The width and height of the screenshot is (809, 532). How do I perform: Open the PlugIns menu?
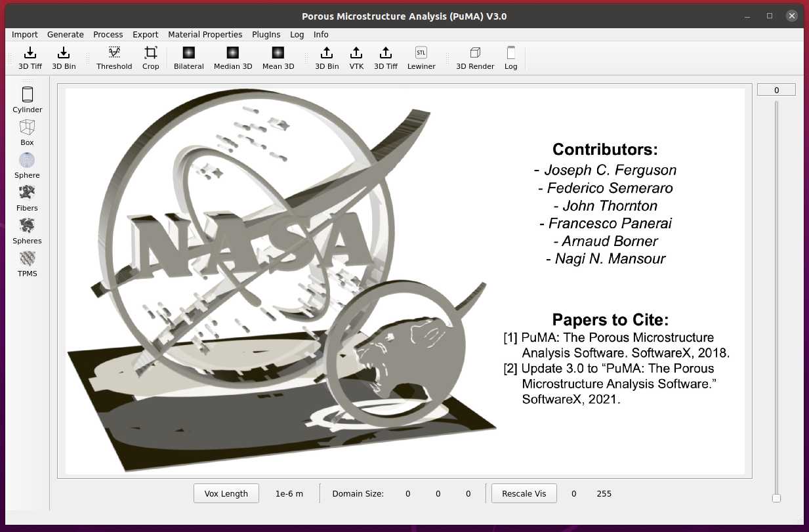click(266, 35)
